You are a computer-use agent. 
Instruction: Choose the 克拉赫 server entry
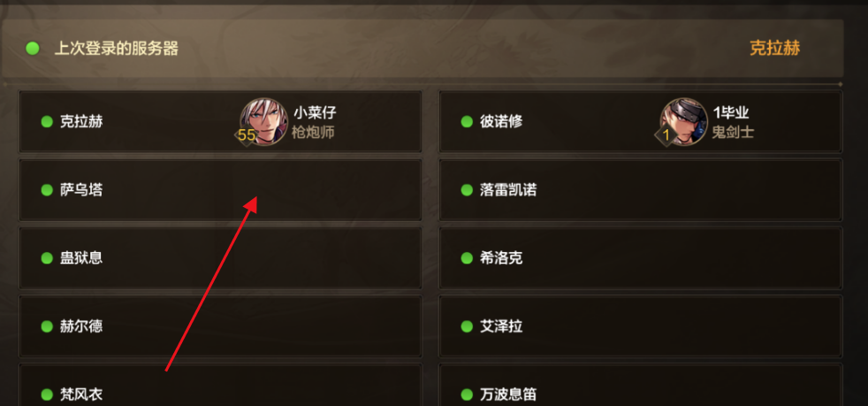(x=220, y=121)
